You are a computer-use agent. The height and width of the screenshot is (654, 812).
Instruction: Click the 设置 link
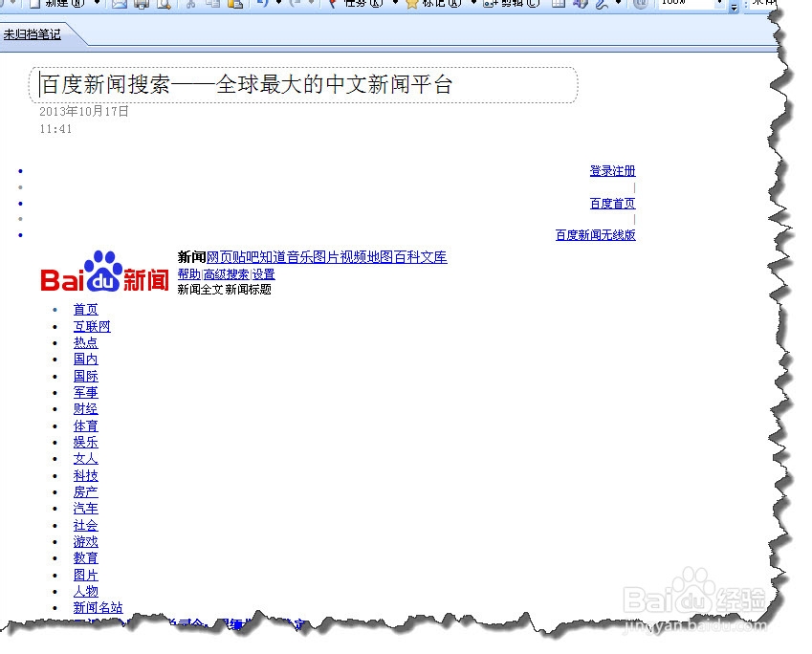(264, 274)
